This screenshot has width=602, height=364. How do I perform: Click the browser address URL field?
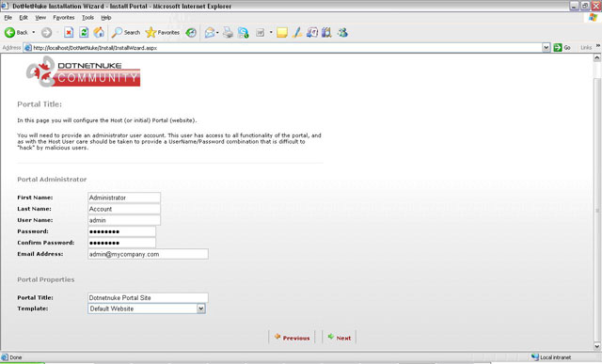click(x=282, y=48)
